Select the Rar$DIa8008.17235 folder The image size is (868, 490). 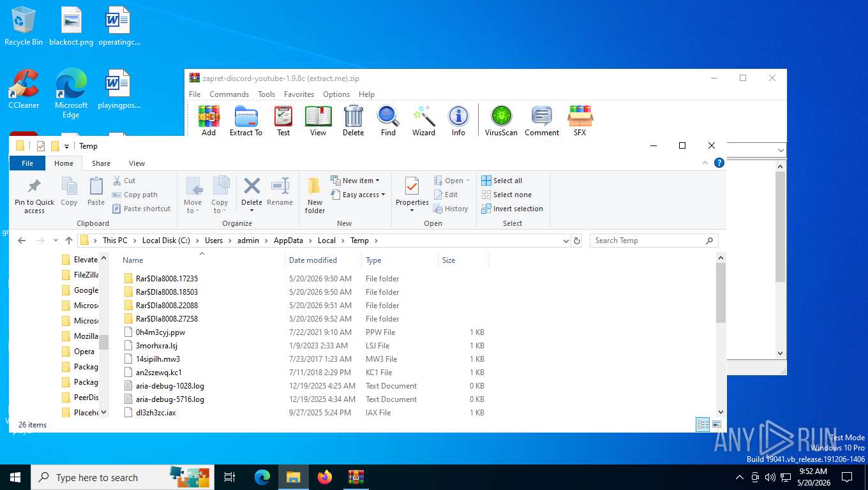point(167,279)
